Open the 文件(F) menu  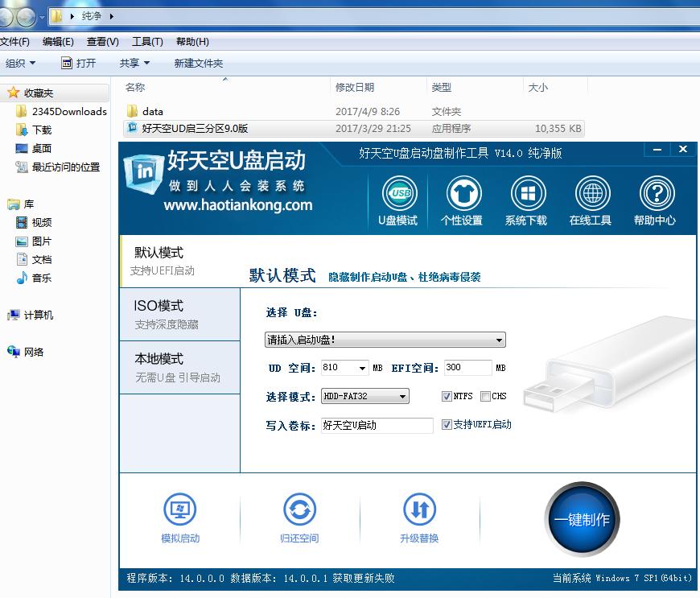[14, 42]
